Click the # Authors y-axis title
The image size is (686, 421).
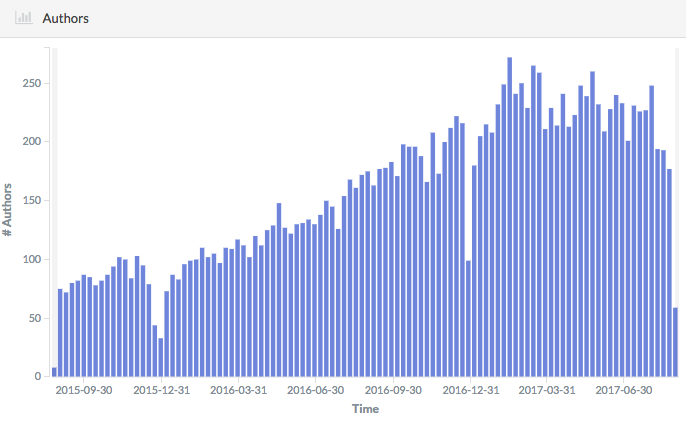8,209
